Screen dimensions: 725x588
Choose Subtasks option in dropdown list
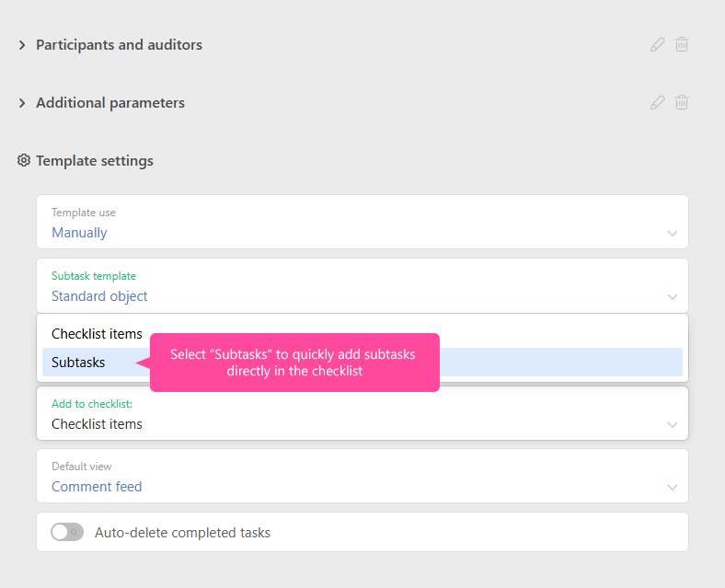pos(78,363)
